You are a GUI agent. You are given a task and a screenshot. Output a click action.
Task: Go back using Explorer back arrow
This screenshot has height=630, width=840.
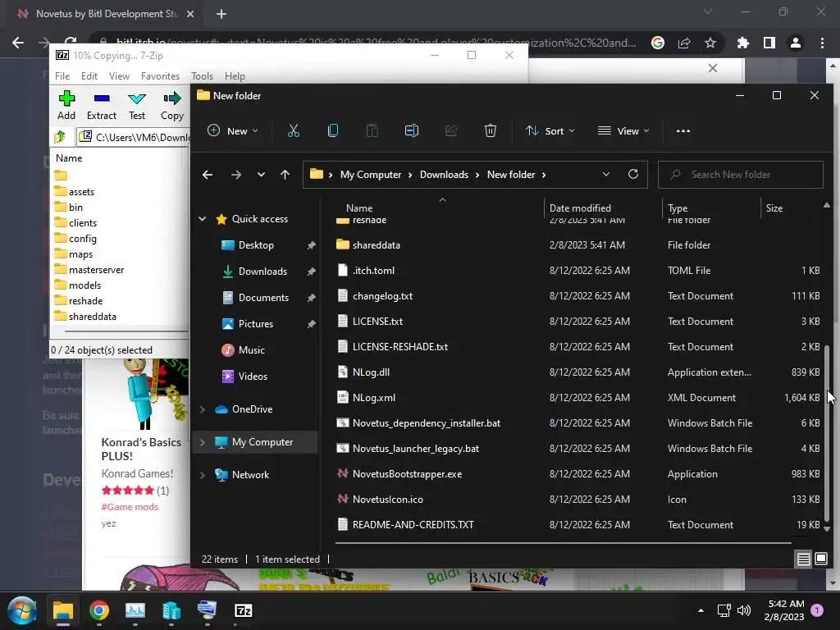point(208,175)
